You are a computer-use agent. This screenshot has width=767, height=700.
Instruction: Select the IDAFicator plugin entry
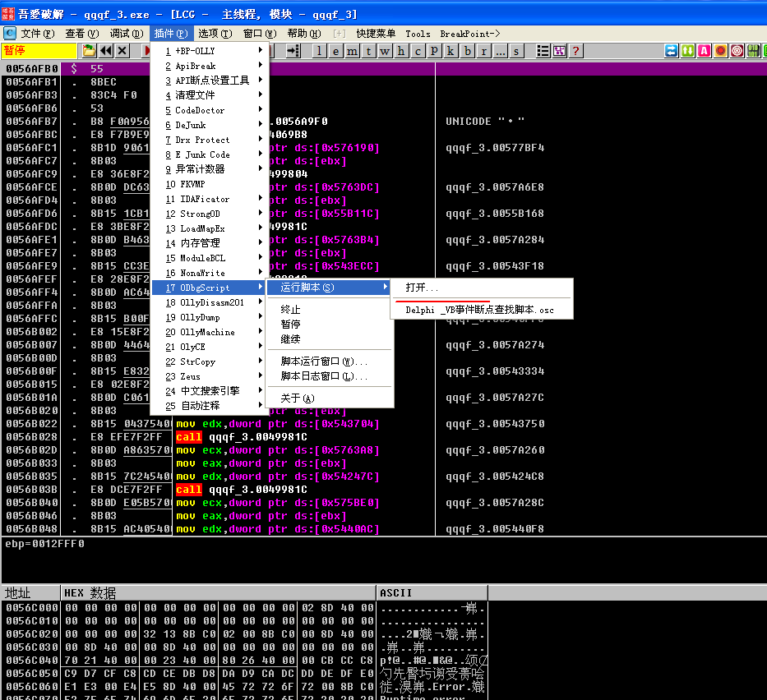210,199
